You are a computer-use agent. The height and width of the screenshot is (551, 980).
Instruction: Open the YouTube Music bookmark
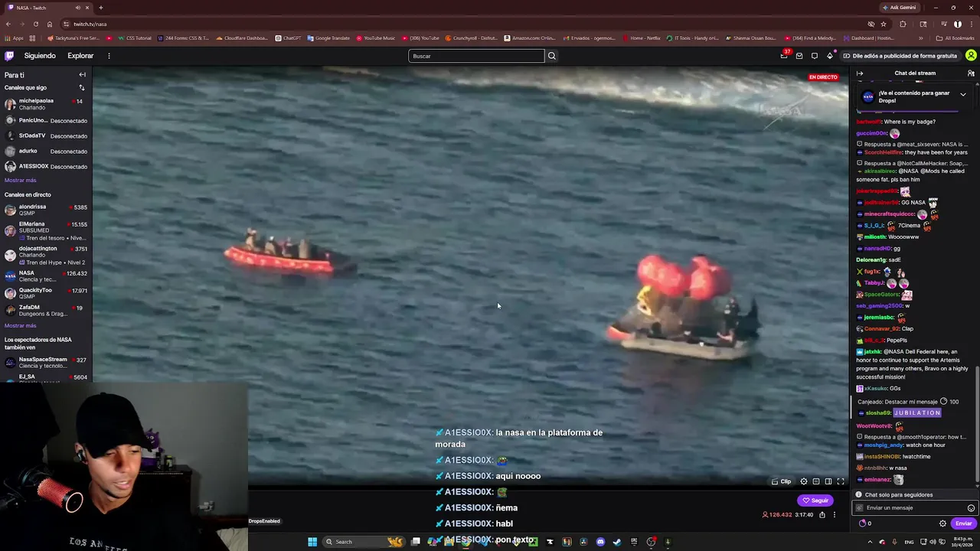point(375,38)
